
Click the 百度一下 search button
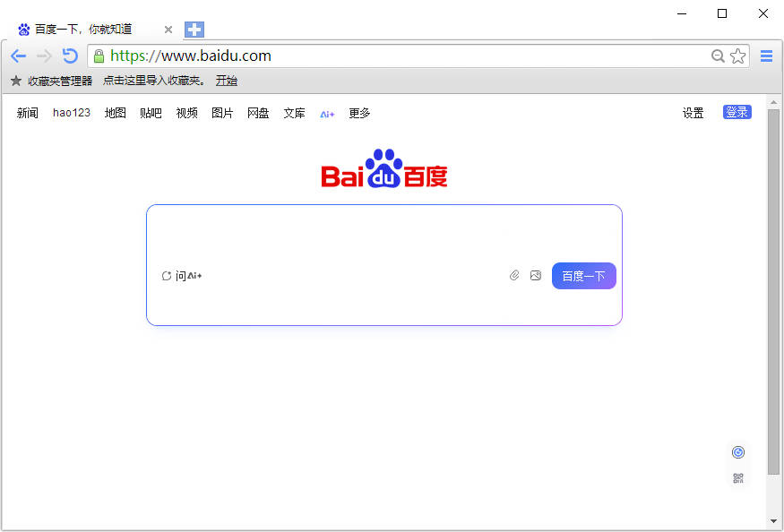pyautogui.click(x=584, y=276)
